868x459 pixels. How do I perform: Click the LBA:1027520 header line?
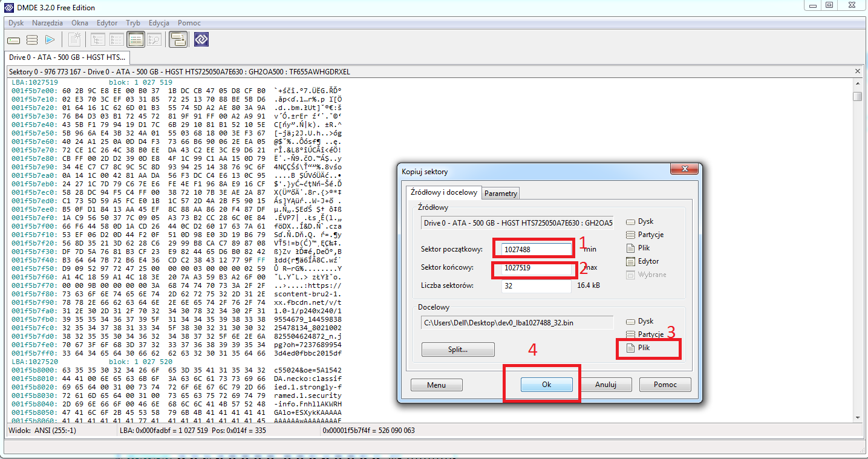pyautogui.click(x=93, y=361)
